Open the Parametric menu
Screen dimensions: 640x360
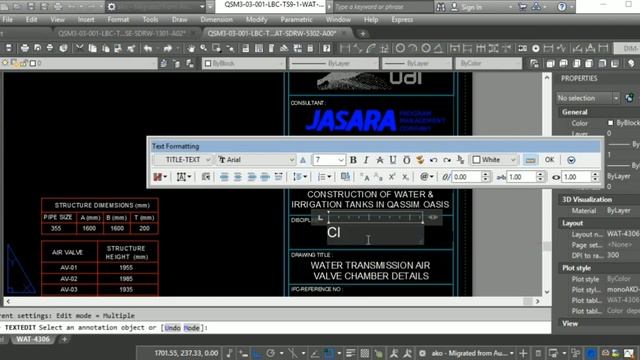296,20
